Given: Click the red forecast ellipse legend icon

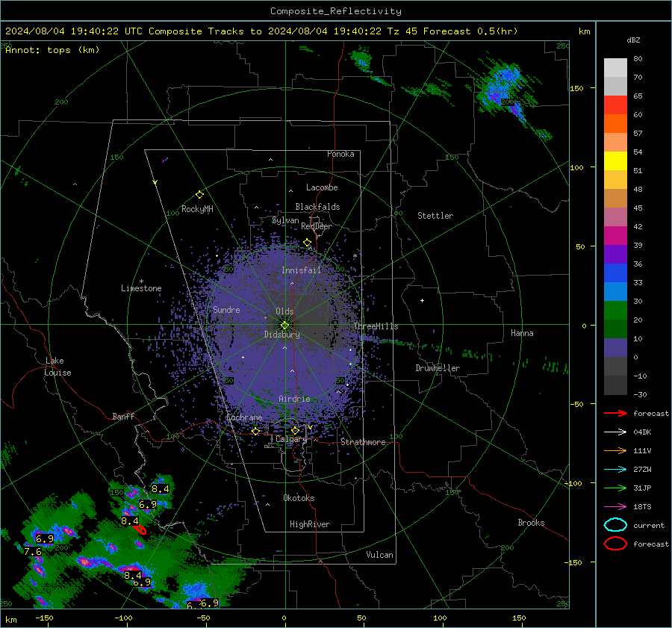Looking at the screenshot, I should [615, 544].
